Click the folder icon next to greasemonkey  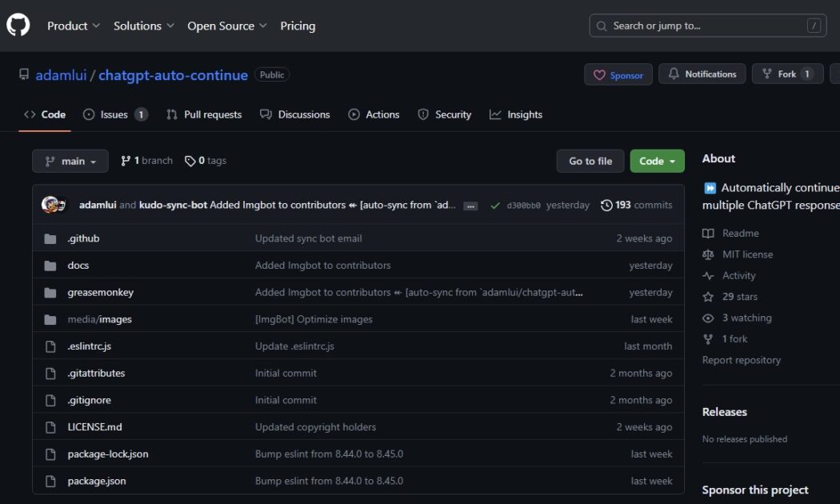(50, 293)
